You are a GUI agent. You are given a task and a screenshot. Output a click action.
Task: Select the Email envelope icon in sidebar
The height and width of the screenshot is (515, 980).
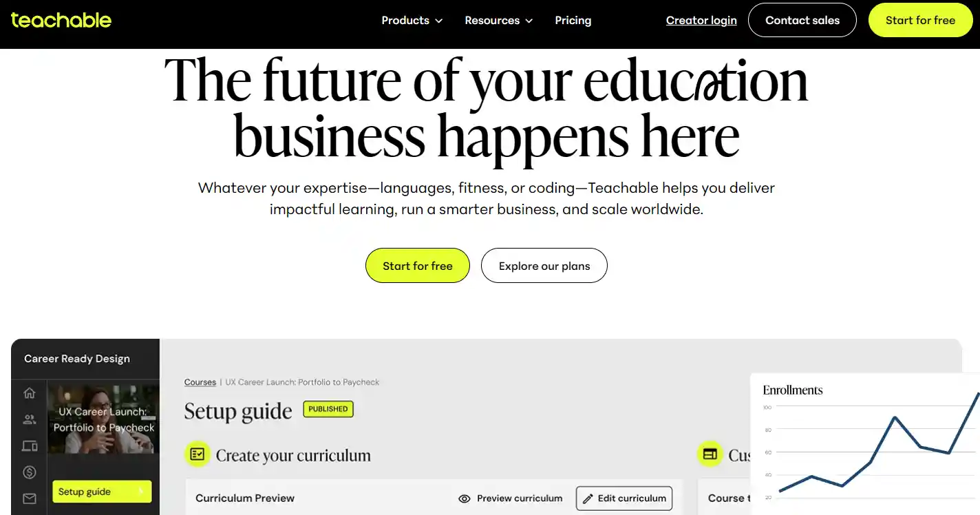[29, 498]
